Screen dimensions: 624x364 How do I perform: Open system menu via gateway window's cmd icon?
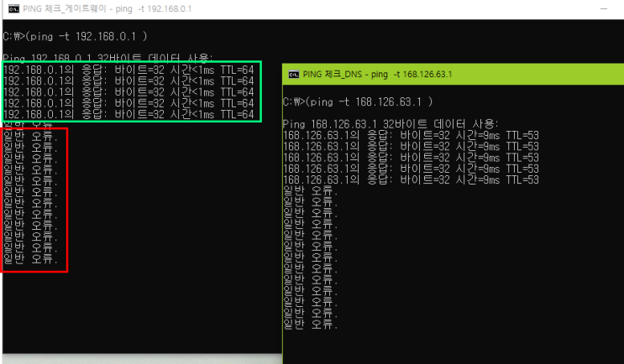click(13, 8)
